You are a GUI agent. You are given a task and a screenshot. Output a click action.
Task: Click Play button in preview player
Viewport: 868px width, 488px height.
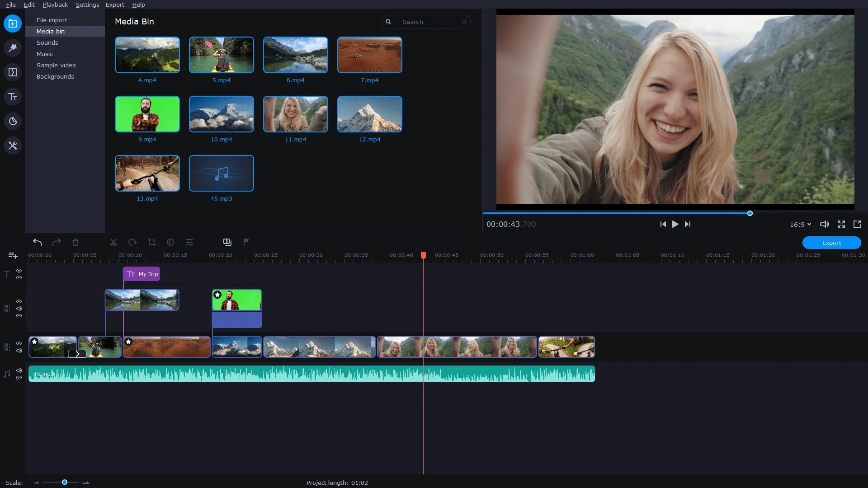click(x=675, y=224)
